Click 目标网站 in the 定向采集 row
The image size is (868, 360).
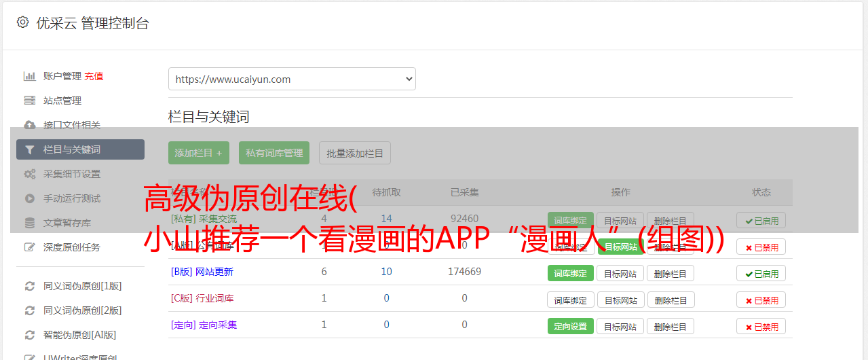click(x=621, y=327)
